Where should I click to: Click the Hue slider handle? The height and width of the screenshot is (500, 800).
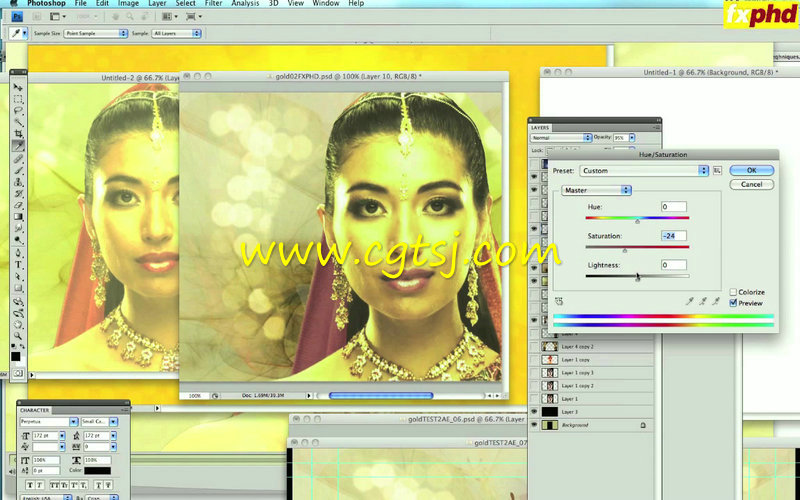coord(637,221)
